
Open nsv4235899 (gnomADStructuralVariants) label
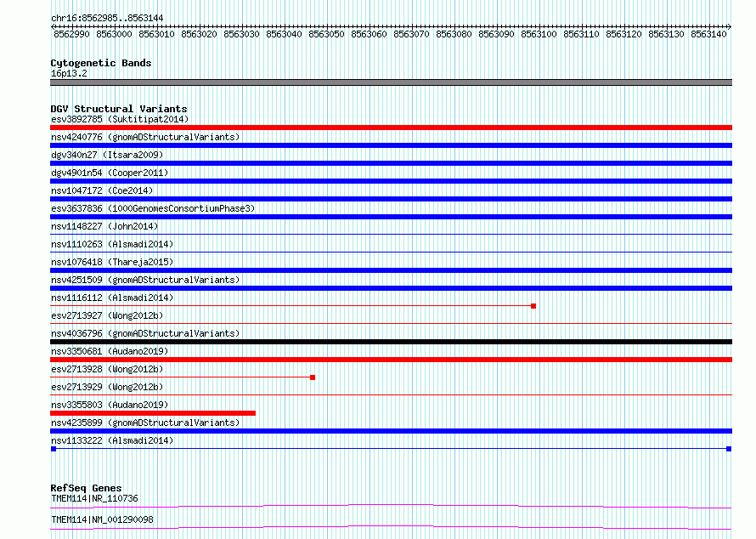pyautogui.click(x=145, y=423)
